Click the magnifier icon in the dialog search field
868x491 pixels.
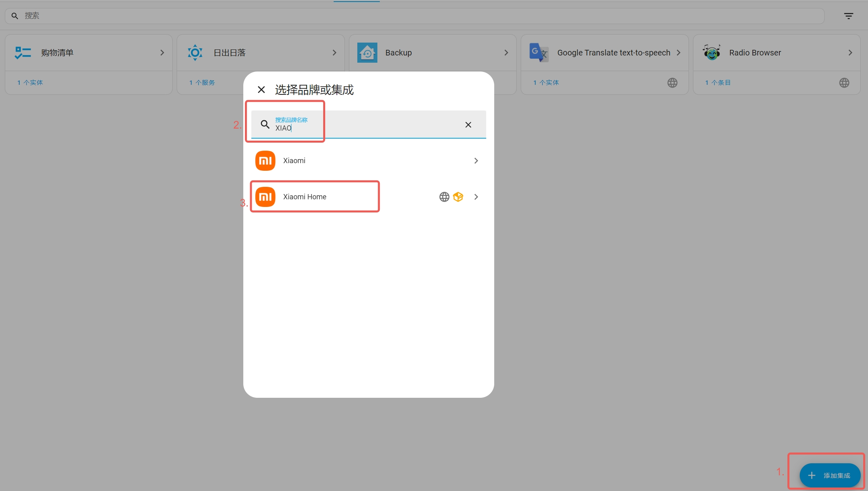tap(265, 125)
